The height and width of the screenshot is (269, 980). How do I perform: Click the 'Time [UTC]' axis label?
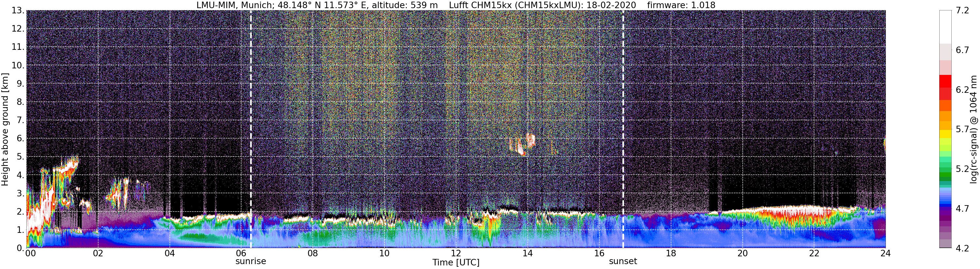456,262
